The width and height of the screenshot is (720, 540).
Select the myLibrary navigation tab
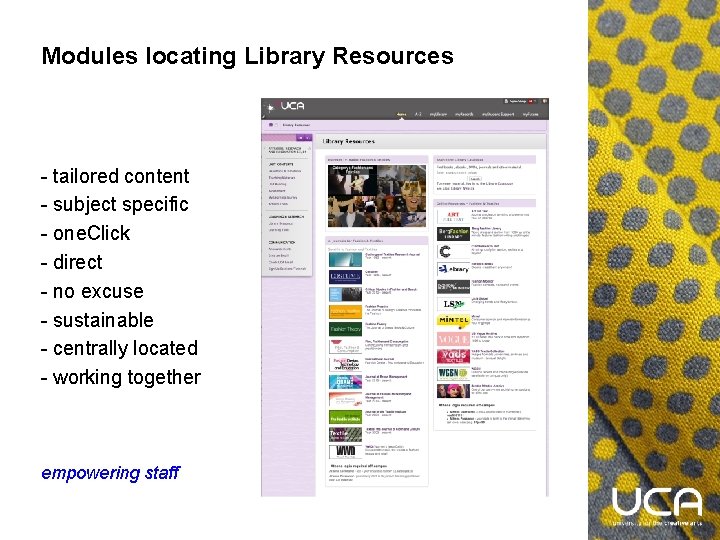438,114
